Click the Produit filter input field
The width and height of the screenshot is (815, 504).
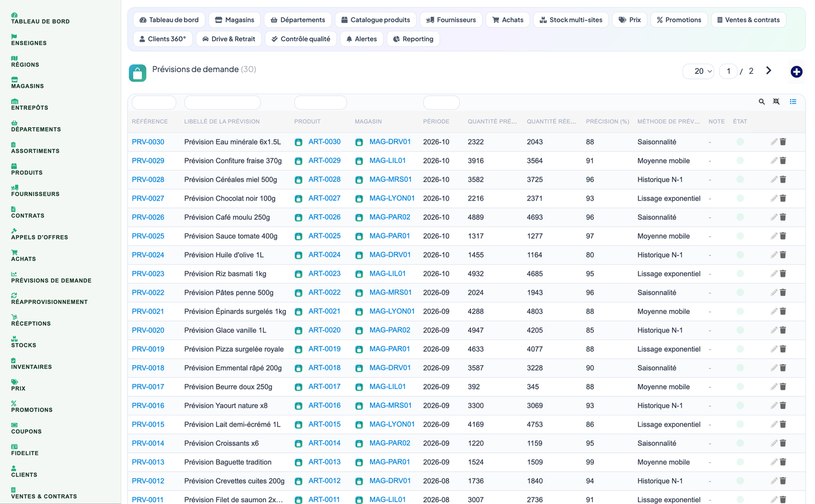tap(320, 103)
